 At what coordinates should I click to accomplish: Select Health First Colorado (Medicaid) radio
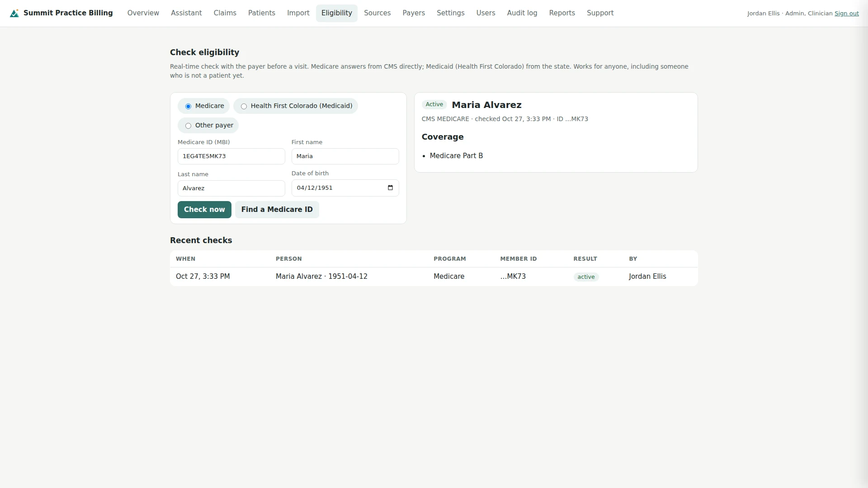tap(244, 107)
